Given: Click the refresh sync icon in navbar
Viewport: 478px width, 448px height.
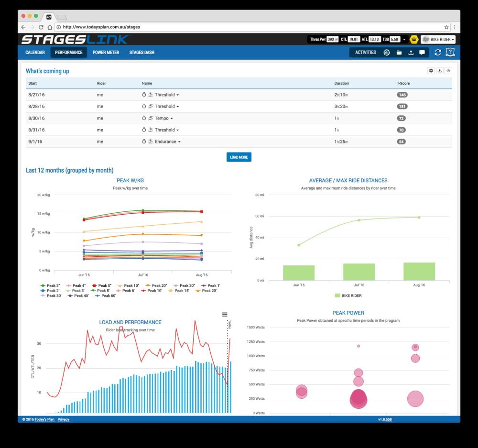Looking at the screenshot, I should click(438, 53).
